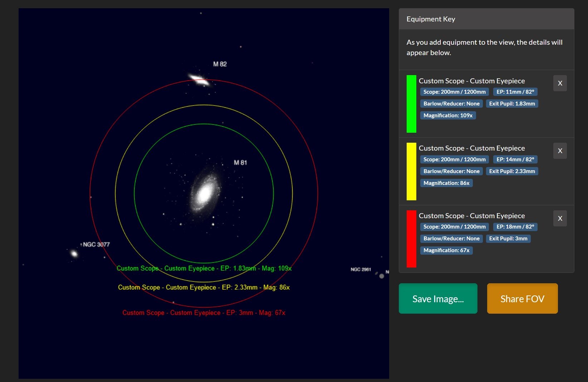The image size is (588, 382).
Task: Click the NGC 2961 label
Action: coord(361,269)
